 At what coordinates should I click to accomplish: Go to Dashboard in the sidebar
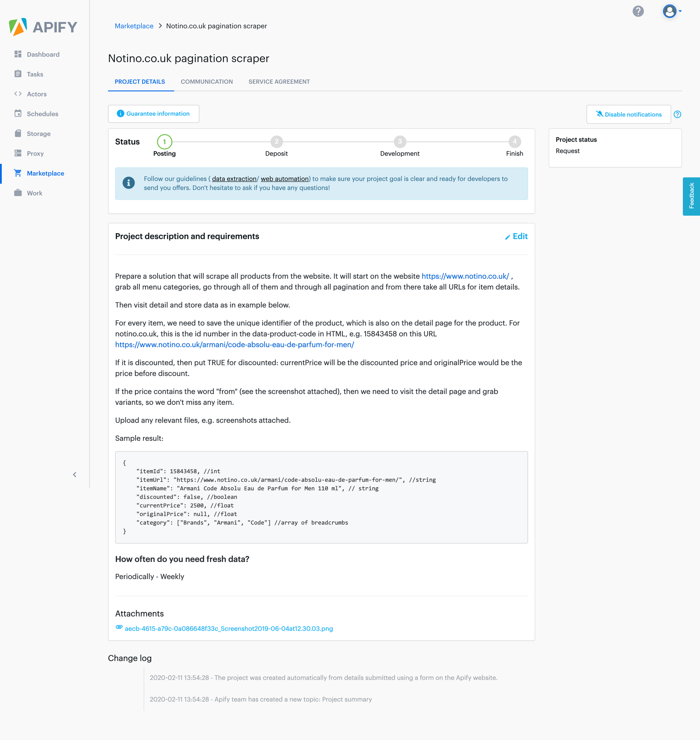coord(43,55)
